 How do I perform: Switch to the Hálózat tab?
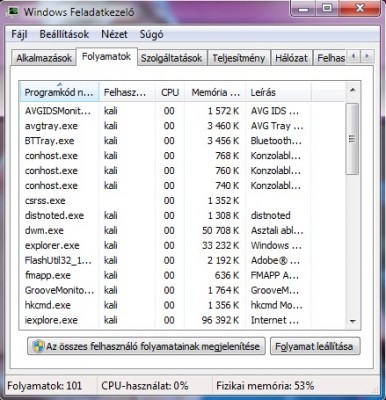tap(291, 58)
